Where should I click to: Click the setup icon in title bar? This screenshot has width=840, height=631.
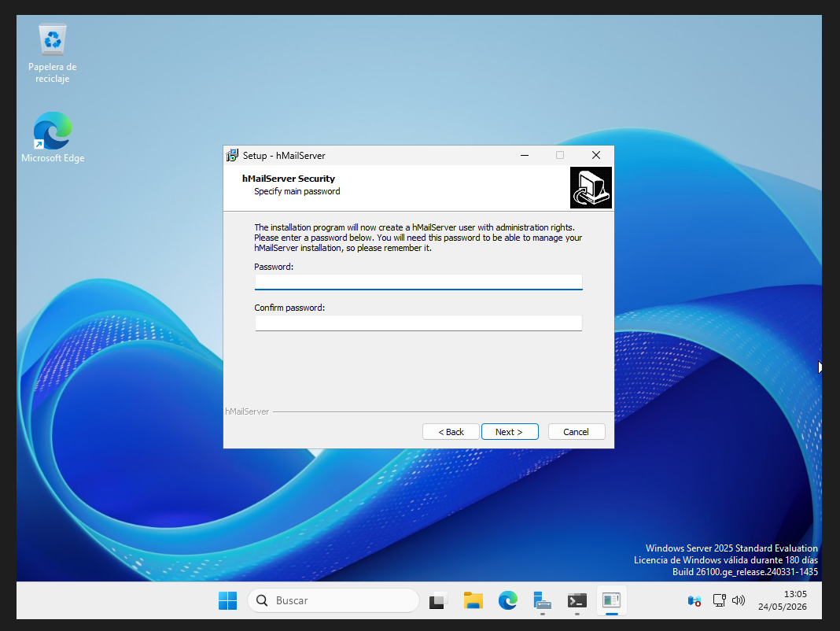point(232,156)
